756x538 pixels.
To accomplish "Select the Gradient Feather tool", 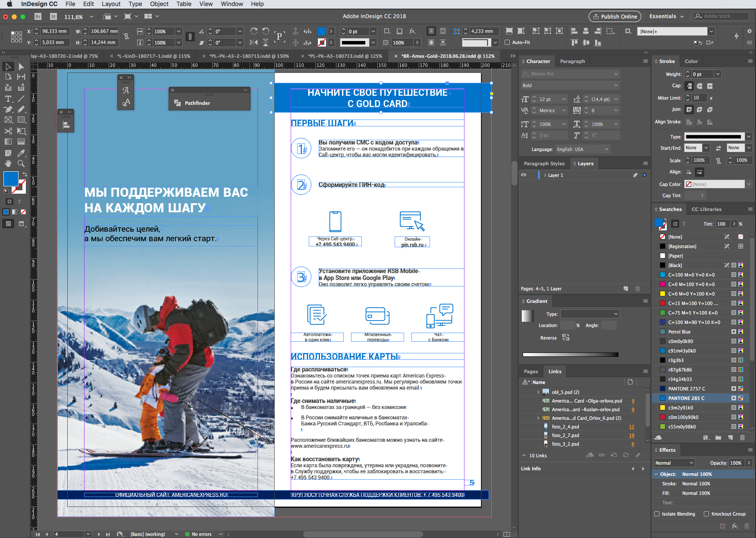I will [21, 142].
